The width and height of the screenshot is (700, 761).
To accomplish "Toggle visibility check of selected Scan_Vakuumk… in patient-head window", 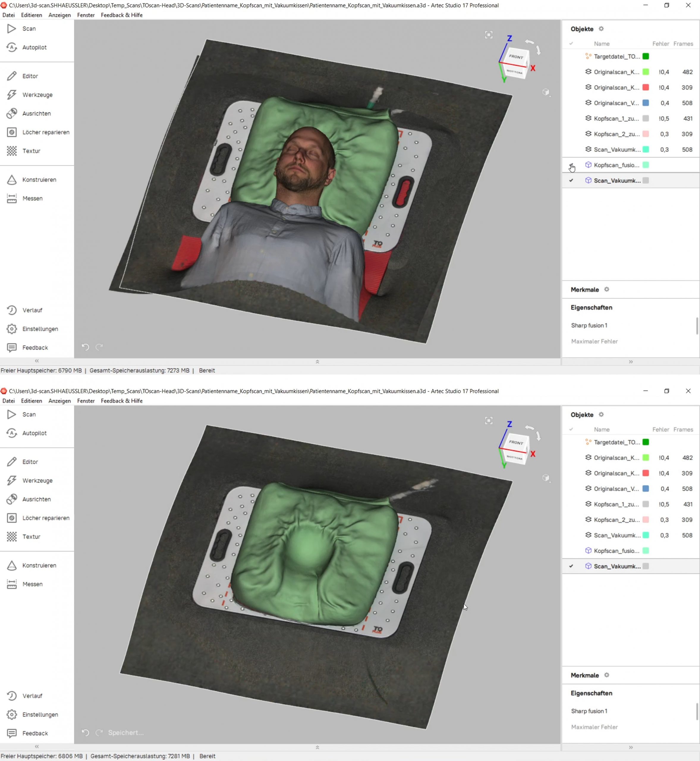I will coord(571,181).
